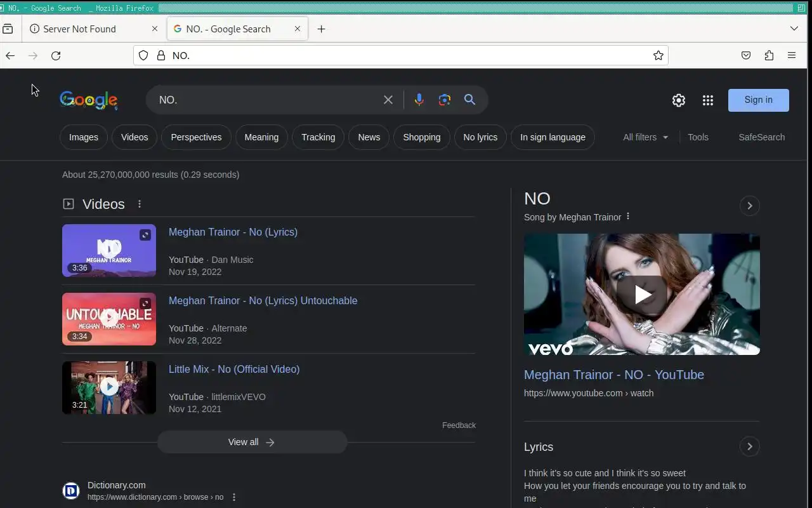The image size is (812, 508).
Task: Click the results count text
Action: [x=150, y=175]
